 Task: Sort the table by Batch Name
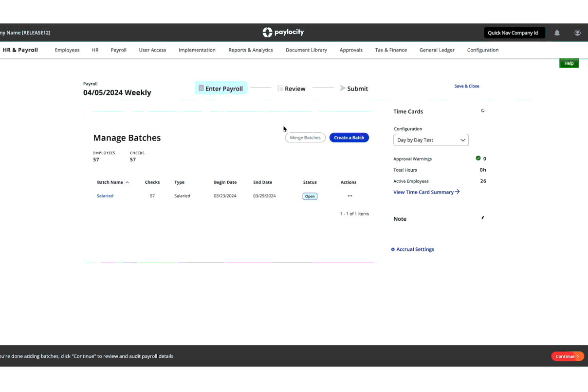[x=113, y=182]
